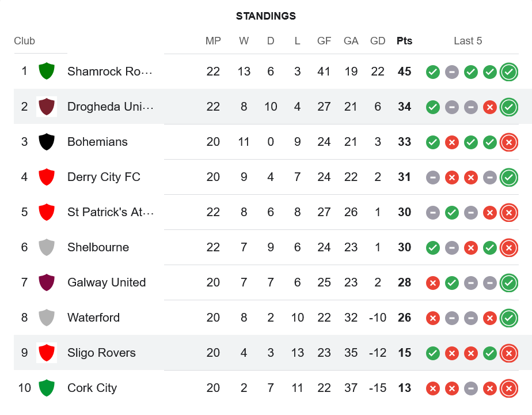Click the MP column header
This screenshot has height=415, width=532.
pos(213,41)
